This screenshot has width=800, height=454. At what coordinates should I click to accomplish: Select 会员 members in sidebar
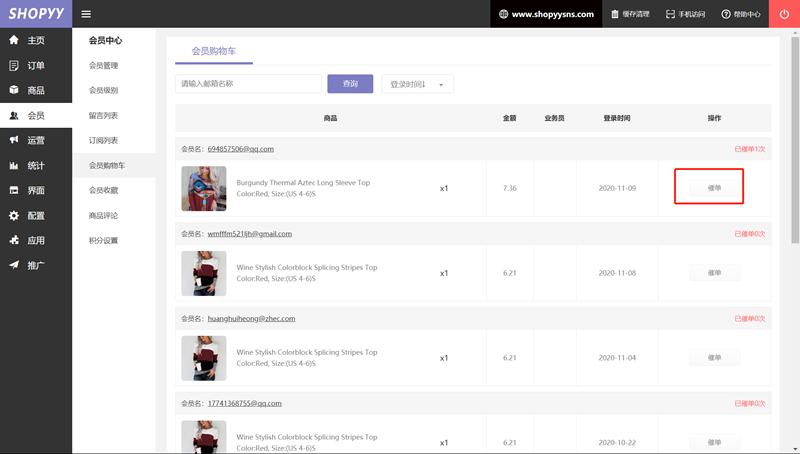coord(36,115)
